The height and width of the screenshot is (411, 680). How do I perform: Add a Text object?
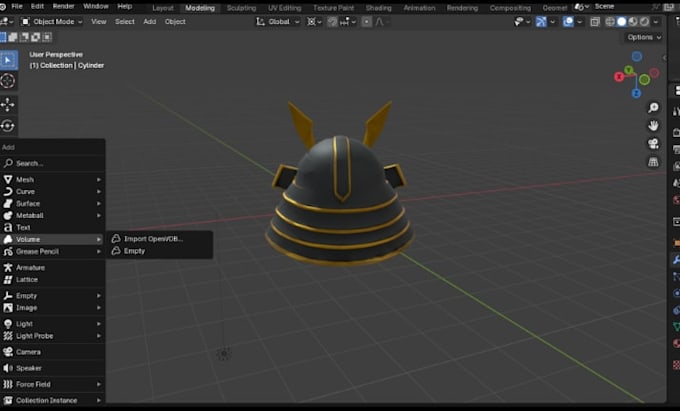click(x=52, y=227)
